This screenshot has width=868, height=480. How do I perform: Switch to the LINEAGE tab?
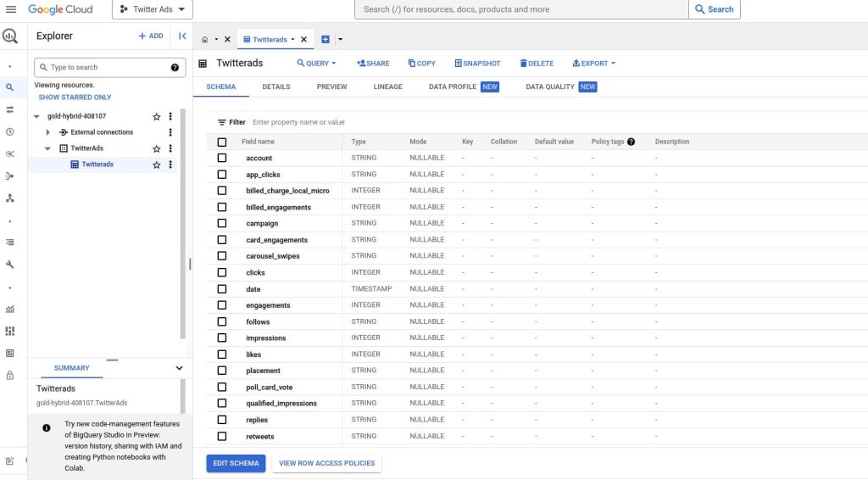pos(387,87)
